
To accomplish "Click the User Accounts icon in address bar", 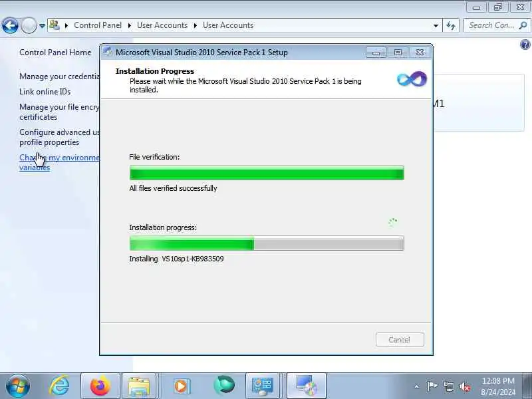I will (55, 25).
